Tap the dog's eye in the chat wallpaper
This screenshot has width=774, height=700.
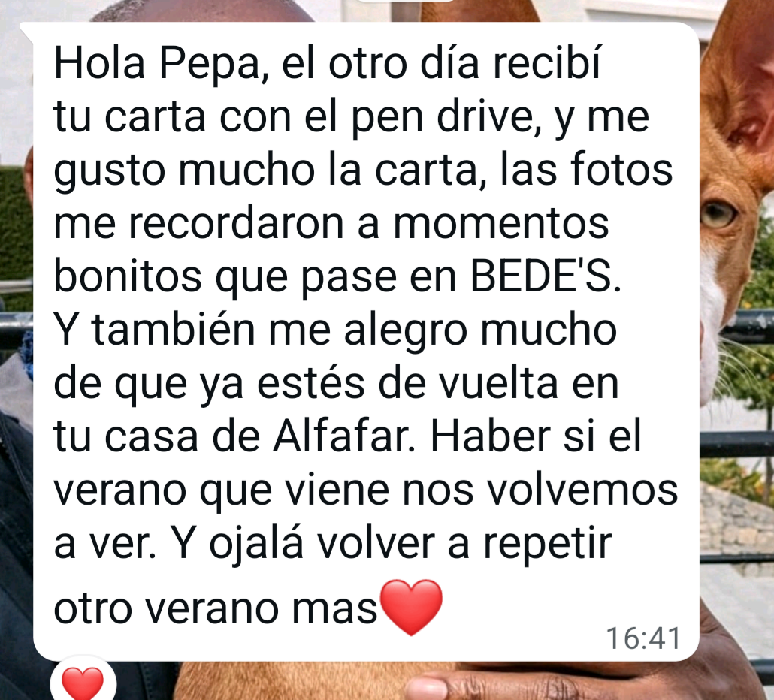[718, 213]
